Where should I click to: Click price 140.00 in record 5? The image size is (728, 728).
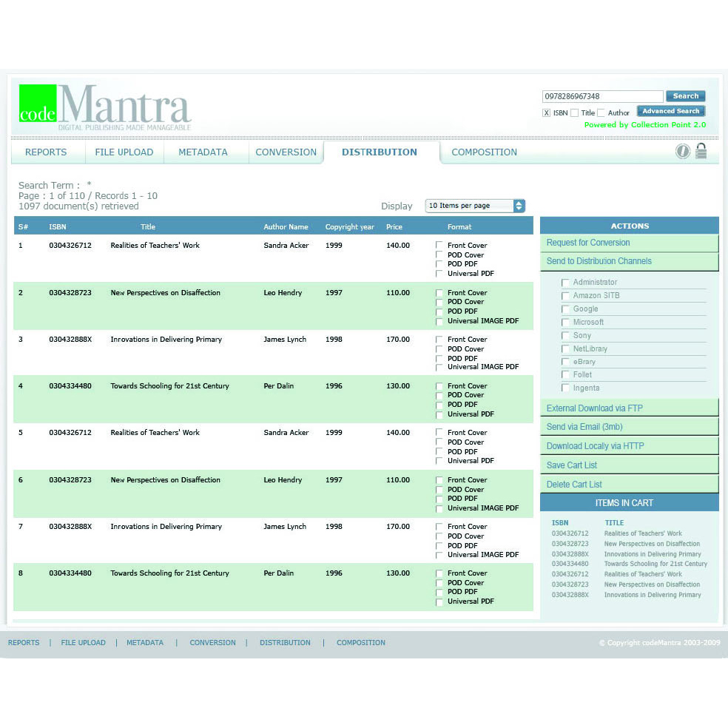(398, 433)
